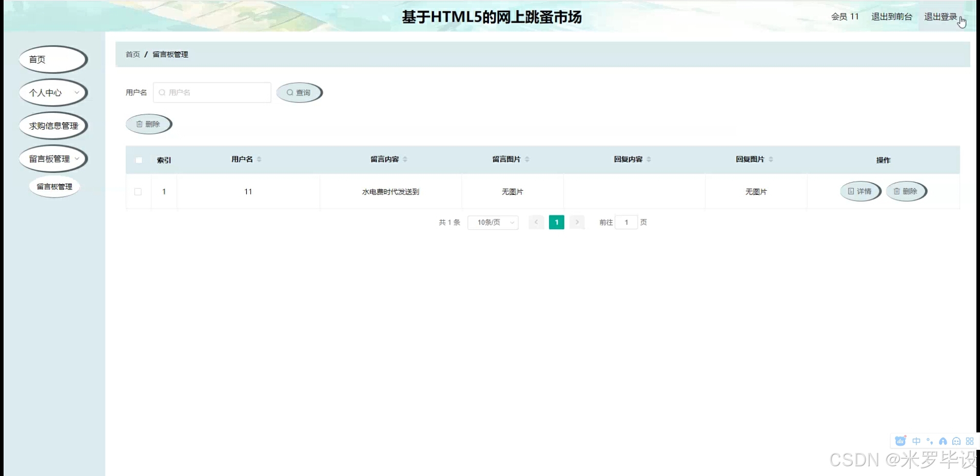This screenshot has height=476, width=980.
Task: Click the 操作 column header
Action: pyautogui.click(x=883, y=160)
